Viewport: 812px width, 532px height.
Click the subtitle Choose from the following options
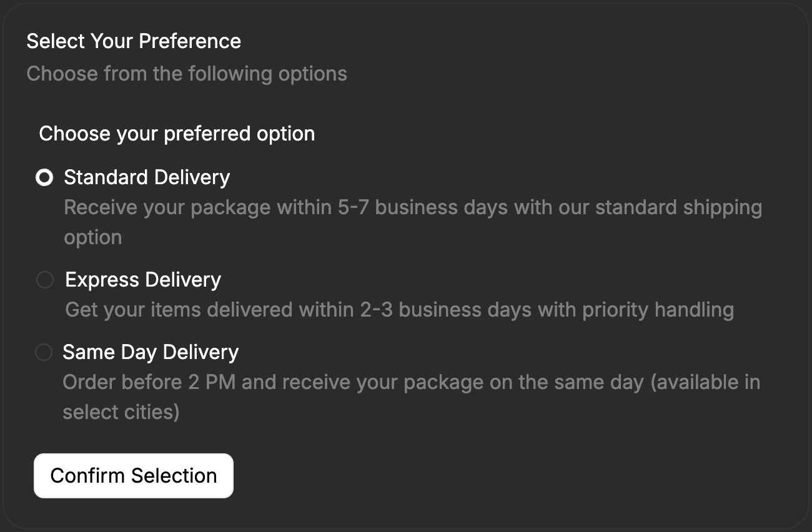(186, 74)
